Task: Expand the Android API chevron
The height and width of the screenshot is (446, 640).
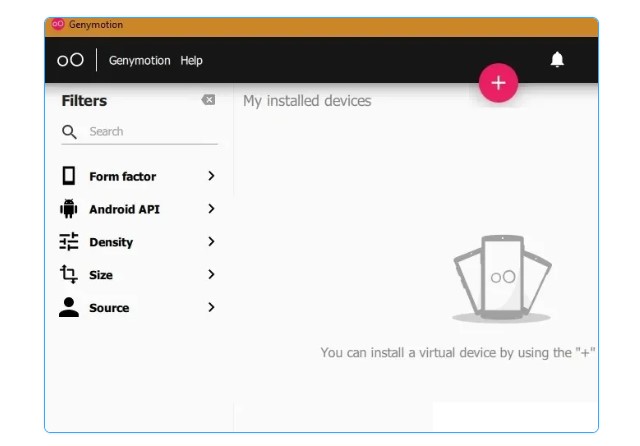Action: click(211, 209)
